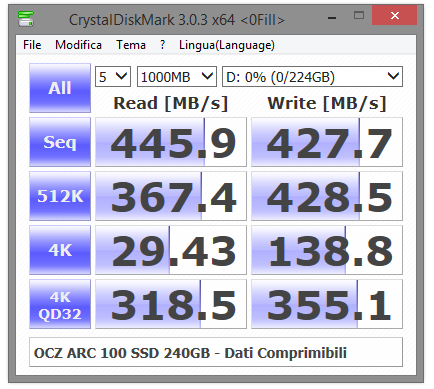The image size is (434, 389).
Task: Click the CrystalDiskMark app icon in title bar
Action: [x=26, y=19]
